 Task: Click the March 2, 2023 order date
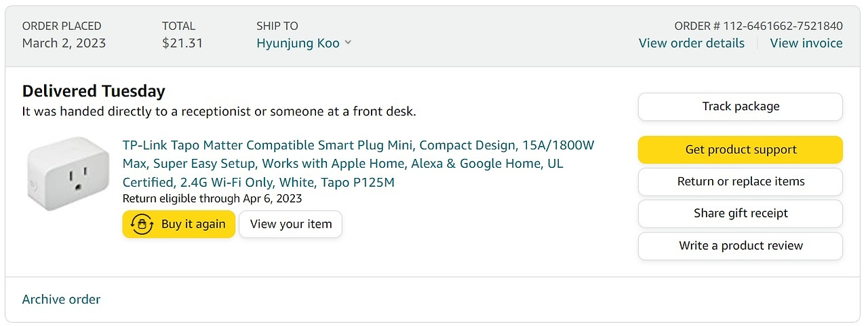point(64,43)
